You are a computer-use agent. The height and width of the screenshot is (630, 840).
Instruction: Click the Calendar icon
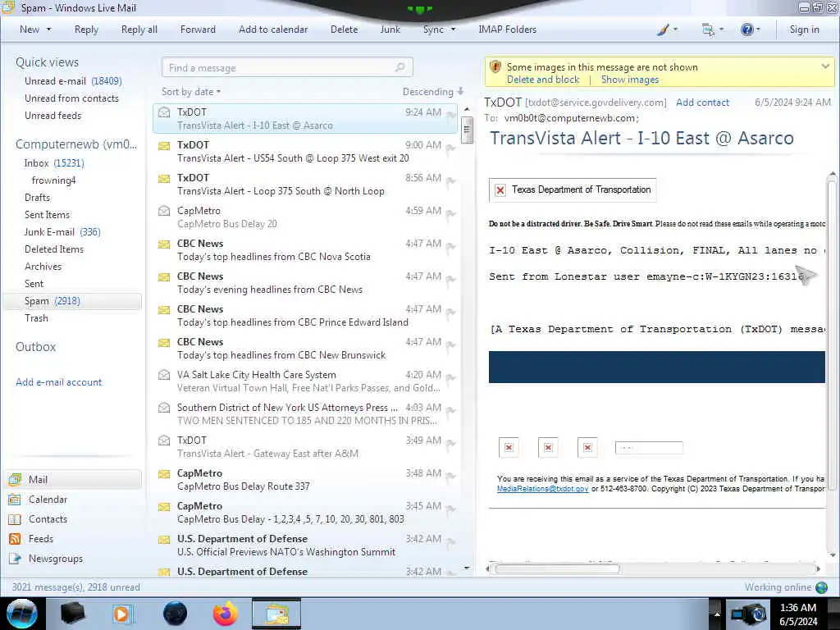click(x=15, y=500)
